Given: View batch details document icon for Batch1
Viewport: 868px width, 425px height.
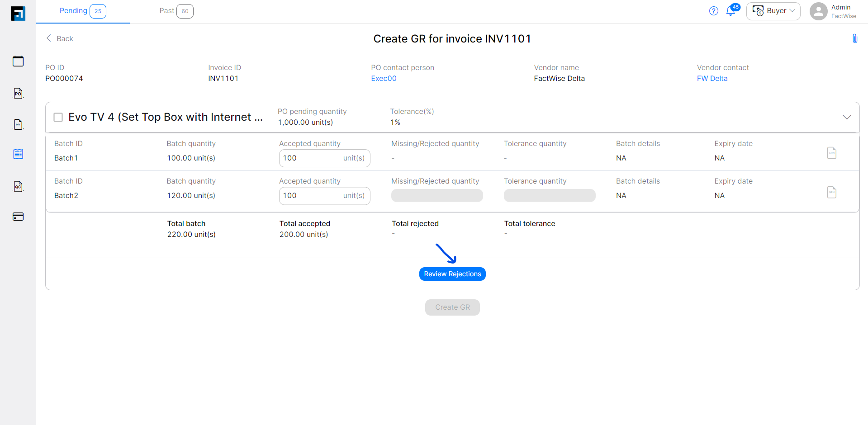Looking at the screenshot, I should 831,153.
